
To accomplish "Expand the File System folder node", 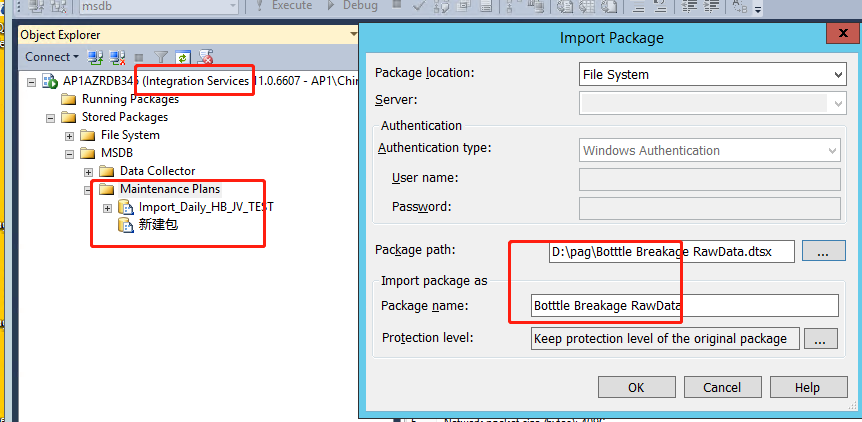I will coord(69,136).
